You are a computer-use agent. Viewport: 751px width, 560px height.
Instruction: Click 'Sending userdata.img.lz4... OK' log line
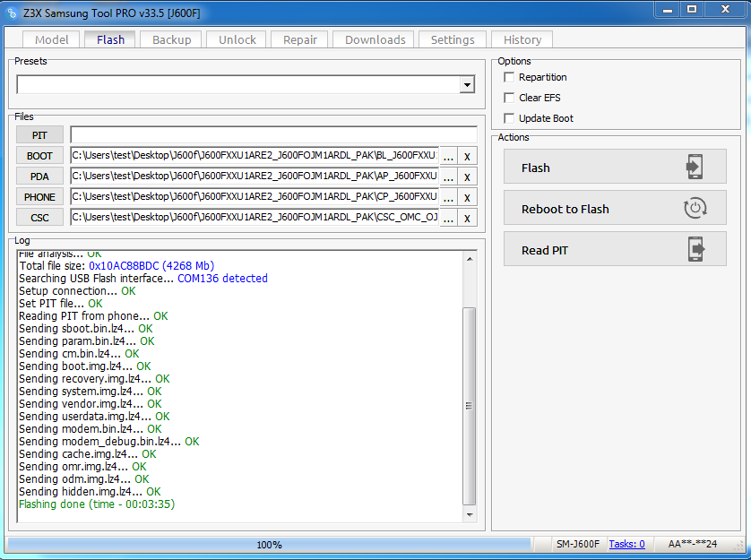point(94,417)
